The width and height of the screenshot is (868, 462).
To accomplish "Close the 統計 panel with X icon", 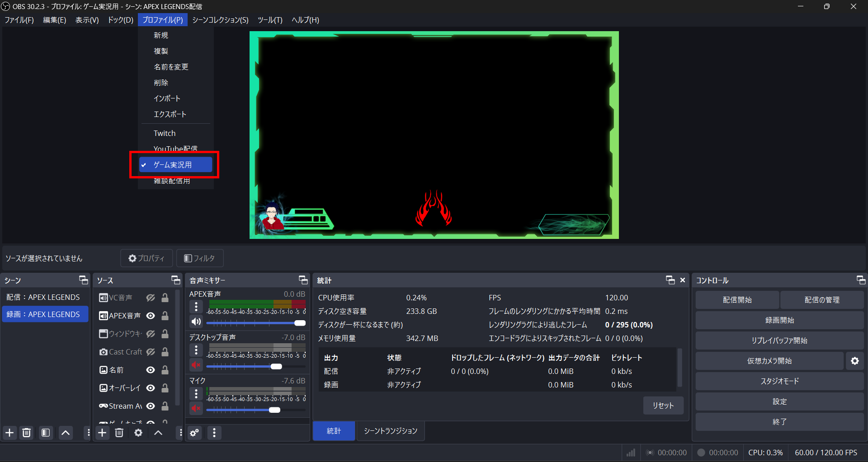I will pyautogui.click(x=683, y=280).
